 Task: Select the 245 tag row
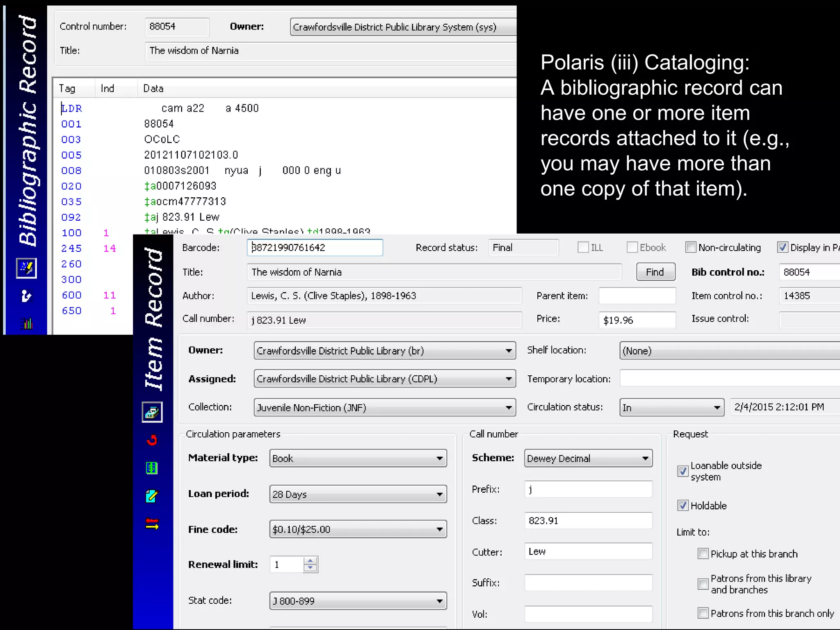click(93, 249)
